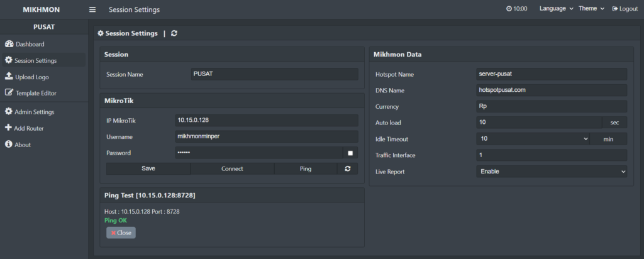Select Add Router in sidebar
The height and width of the screenshot is (259, 644).
(x=44, y=128)
